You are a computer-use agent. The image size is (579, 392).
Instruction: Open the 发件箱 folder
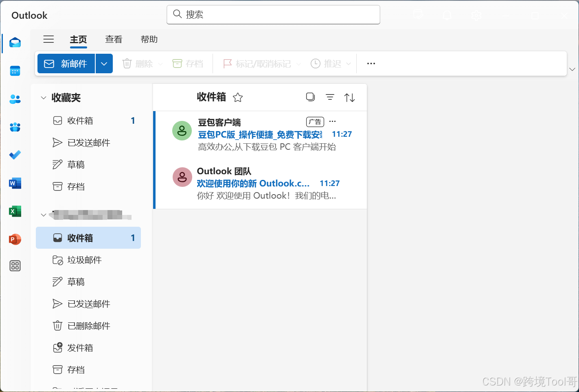coord(88,348)
